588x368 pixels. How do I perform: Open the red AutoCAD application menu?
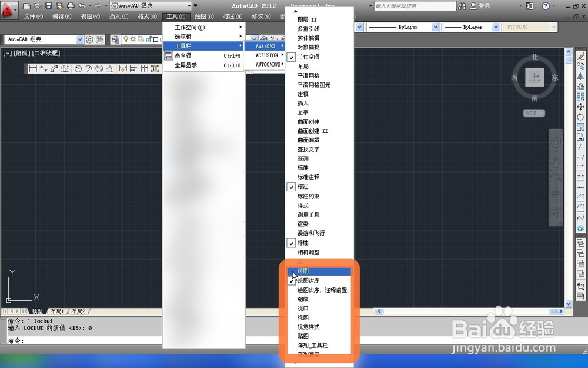point(9,9)
